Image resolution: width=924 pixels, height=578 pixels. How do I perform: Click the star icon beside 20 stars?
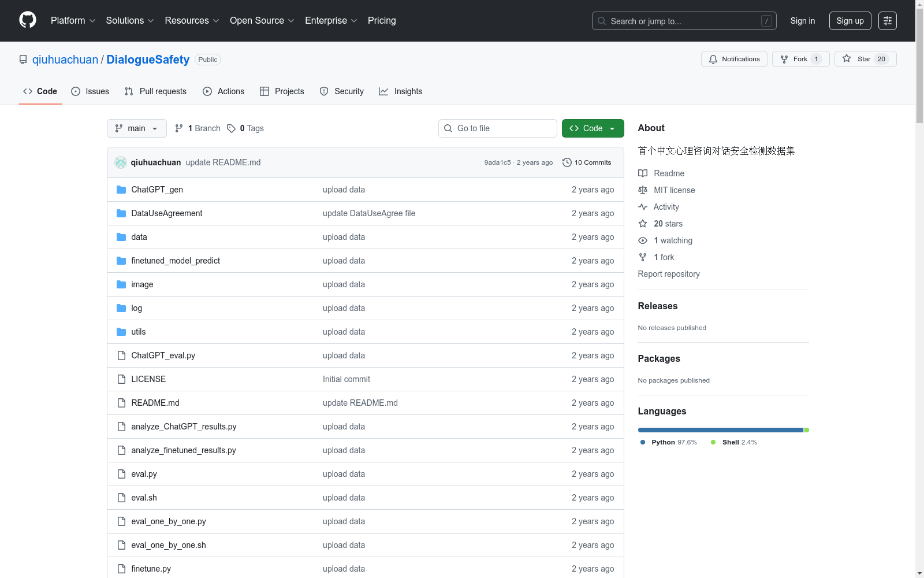coord(643,224)
